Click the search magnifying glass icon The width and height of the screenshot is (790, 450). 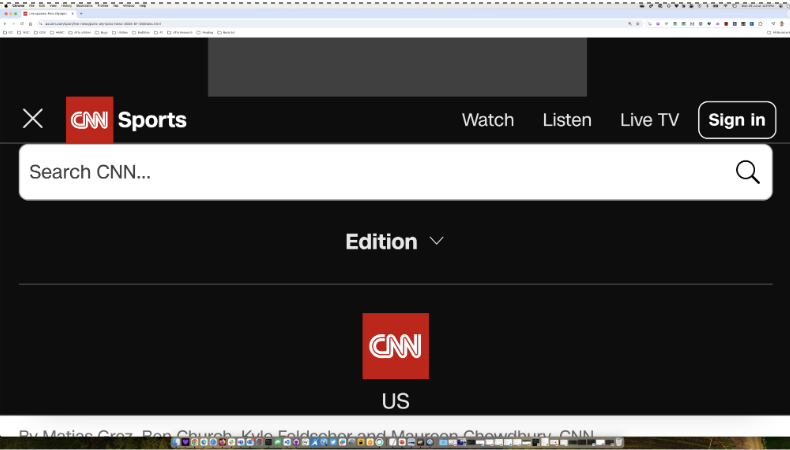click(x=747, y=172)
